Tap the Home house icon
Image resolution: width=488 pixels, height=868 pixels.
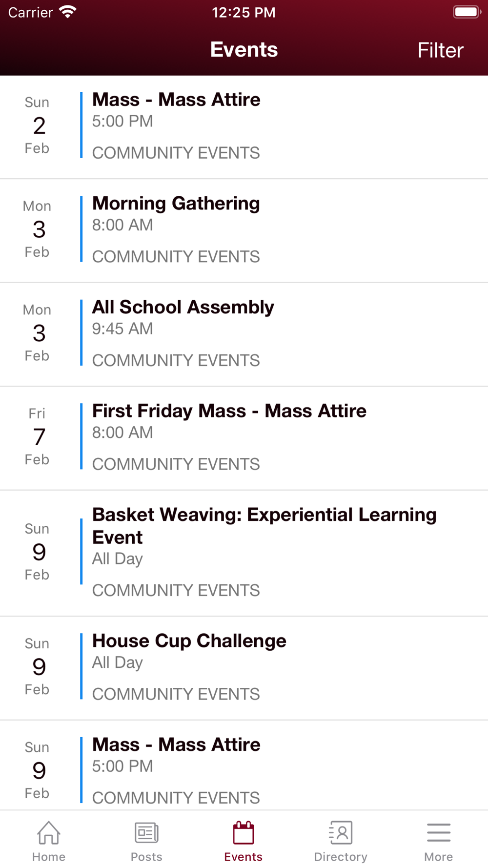(49, 833)
